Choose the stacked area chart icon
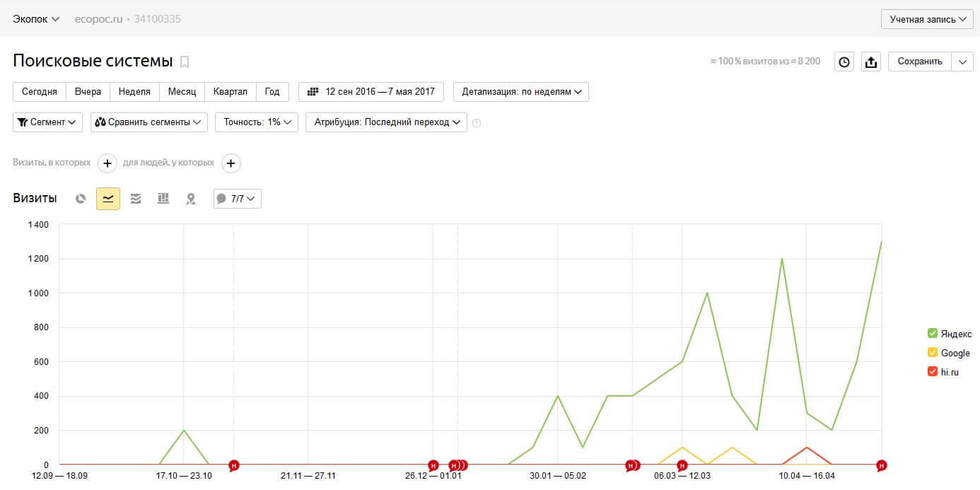The image size is (980, 490). click(136, 199)
